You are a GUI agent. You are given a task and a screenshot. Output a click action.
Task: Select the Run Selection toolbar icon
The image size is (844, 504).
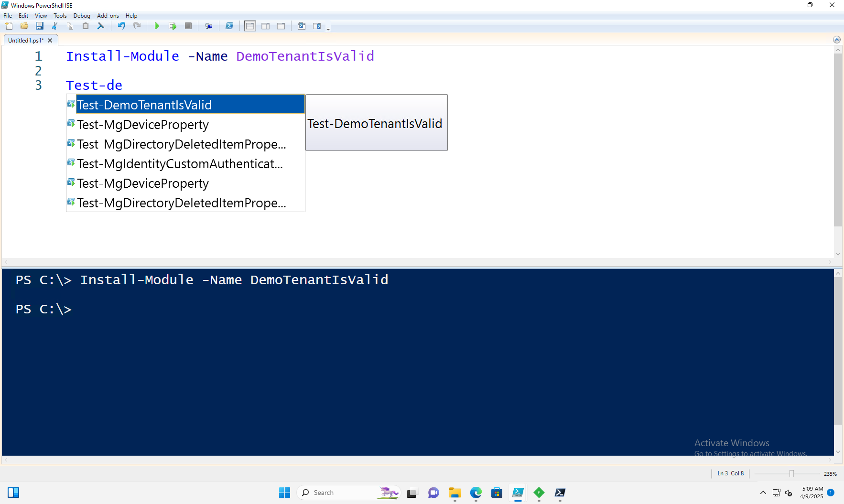(173, 26)
